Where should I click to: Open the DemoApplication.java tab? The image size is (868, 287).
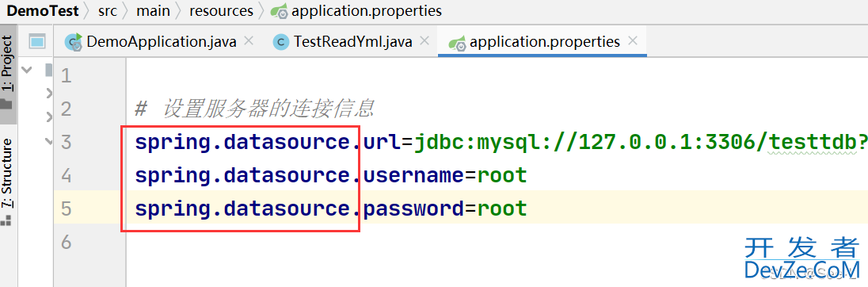[x=161, y=41]
